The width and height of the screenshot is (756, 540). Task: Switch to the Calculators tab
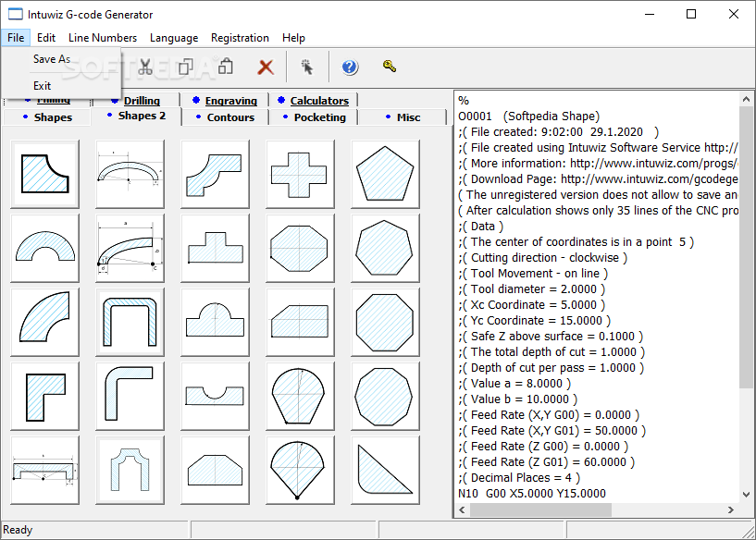tap(314, 101)
